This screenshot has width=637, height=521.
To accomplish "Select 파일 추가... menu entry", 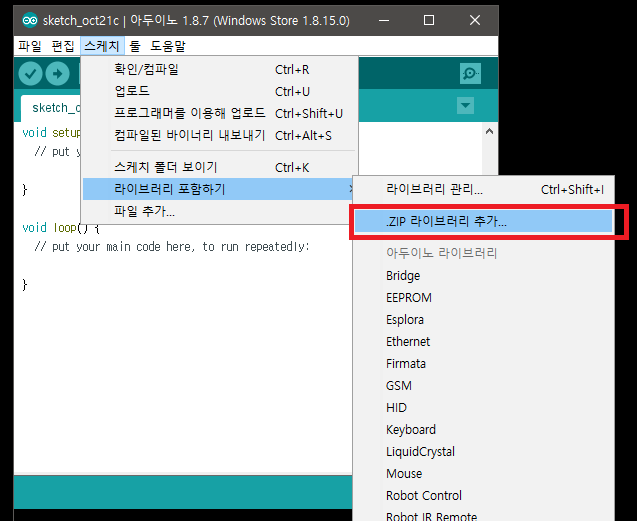I will (217, 211).
